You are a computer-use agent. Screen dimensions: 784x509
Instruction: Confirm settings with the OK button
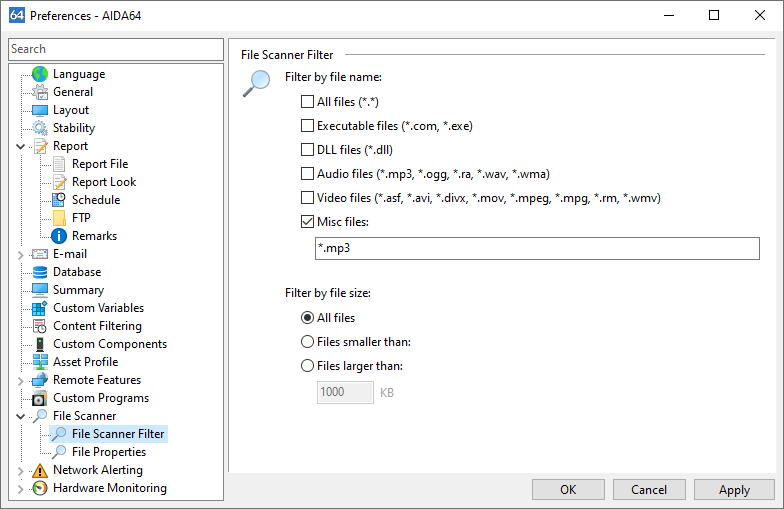(568, 490)
